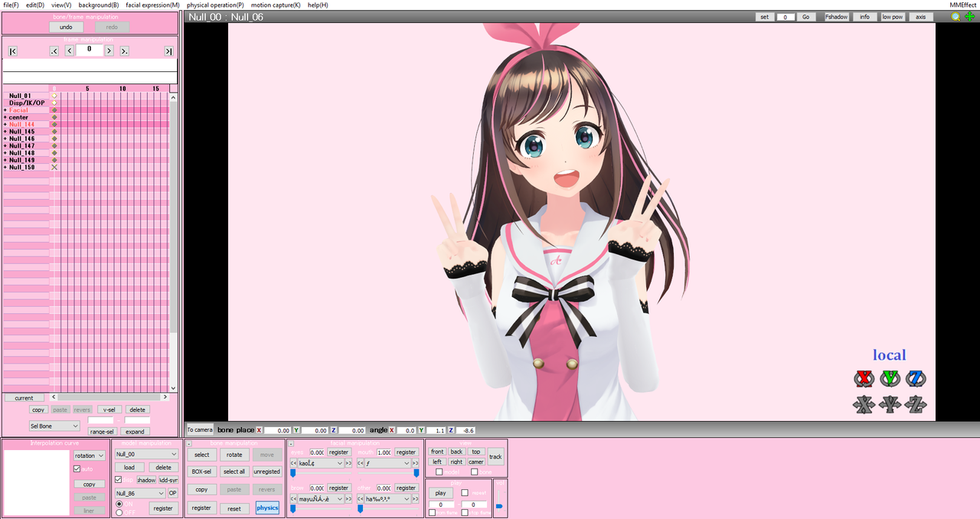Go to previous keyframe (.< button)
The width and height of the screenshot is (980, 519).
(54, 51)
